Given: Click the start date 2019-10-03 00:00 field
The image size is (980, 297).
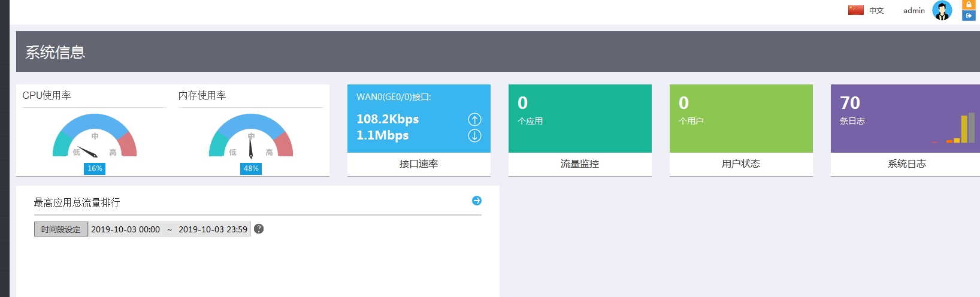Looking at the screenshot, I should (x=126, y=229).
